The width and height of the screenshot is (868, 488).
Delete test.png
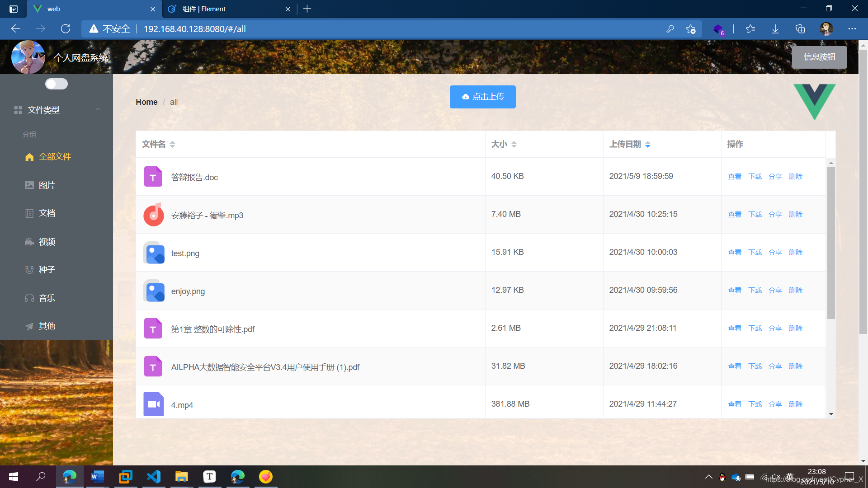(795, 253)
